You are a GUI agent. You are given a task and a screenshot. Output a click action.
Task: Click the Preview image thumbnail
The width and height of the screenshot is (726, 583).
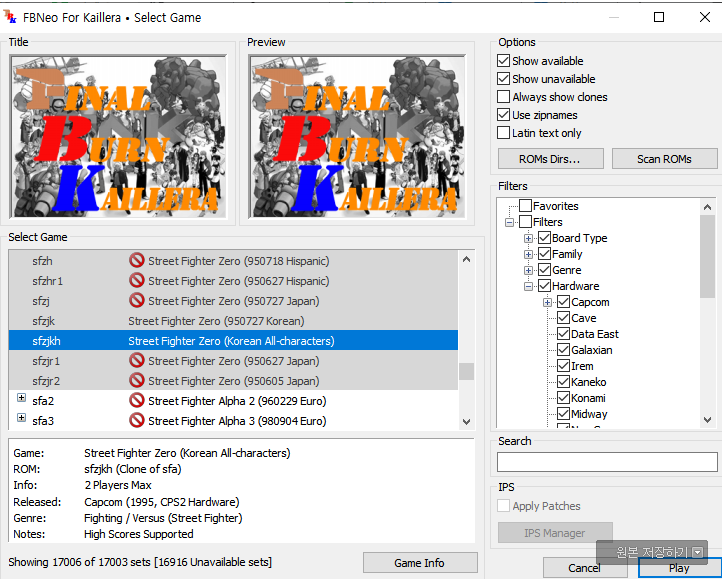click(357, 136)
